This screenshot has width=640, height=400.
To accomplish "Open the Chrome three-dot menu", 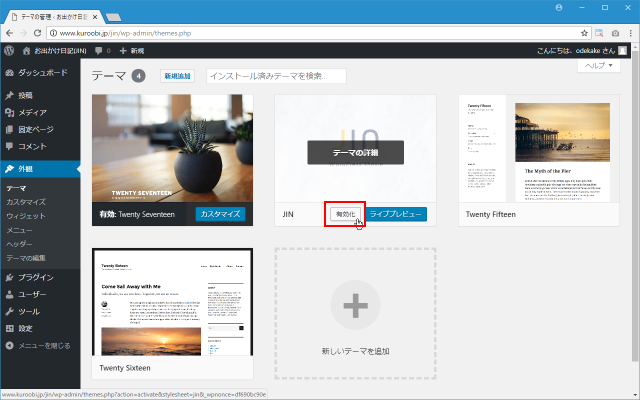I will (x=631, y=33).
